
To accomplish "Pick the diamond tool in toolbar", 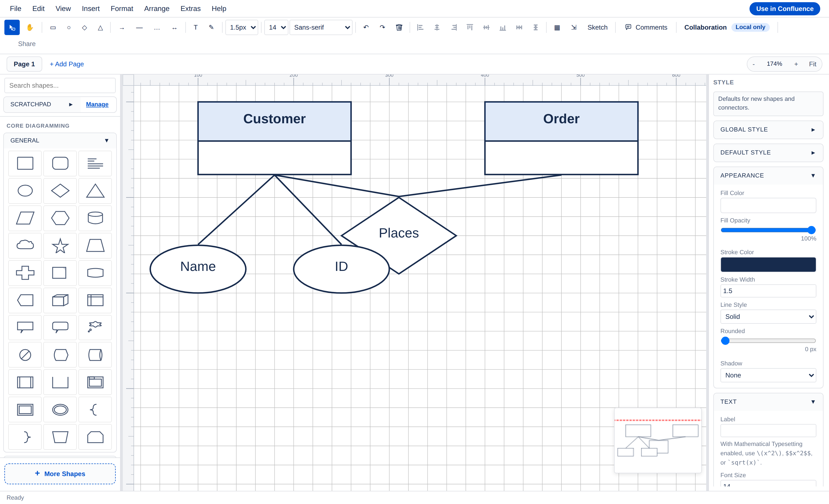I will point(84,28).
